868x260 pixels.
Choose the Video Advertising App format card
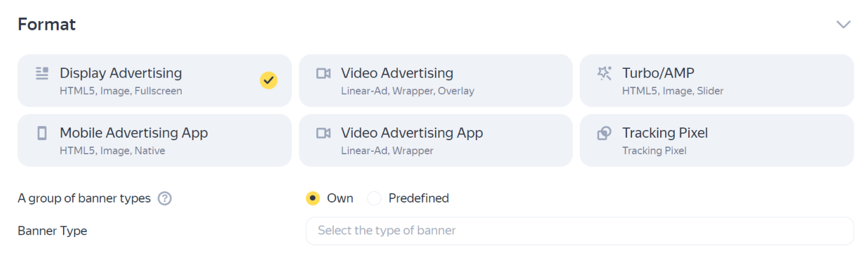point(436,140)
